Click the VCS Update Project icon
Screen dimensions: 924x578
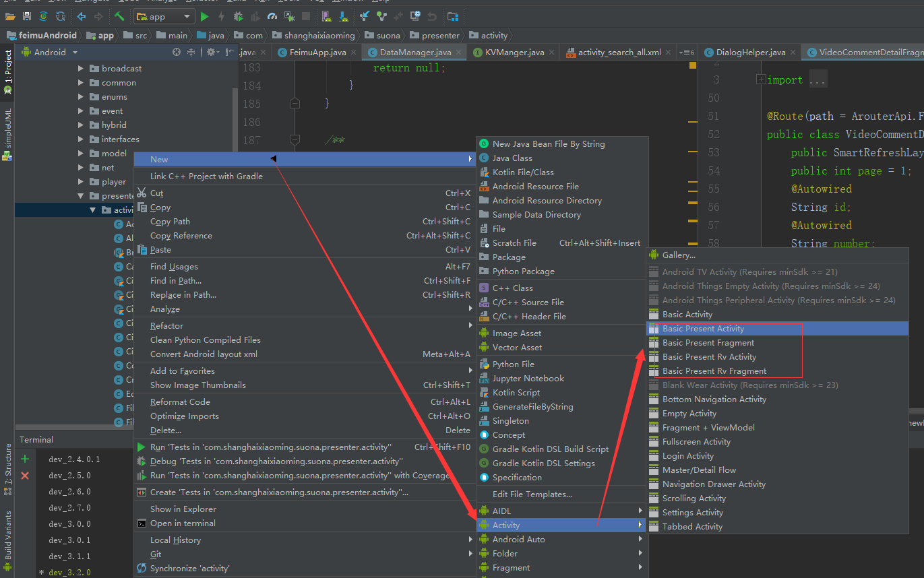[x=365, y=16]
